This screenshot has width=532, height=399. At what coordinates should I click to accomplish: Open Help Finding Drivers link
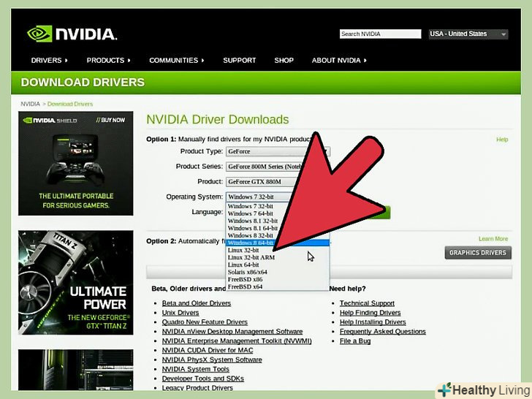coord(370,313)
